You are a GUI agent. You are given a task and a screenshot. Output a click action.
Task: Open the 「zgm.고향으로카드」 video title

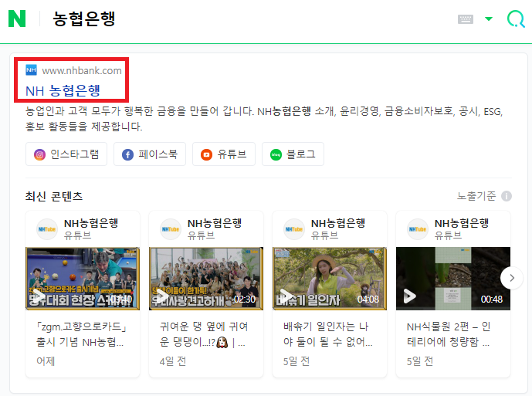[x=81, y=334]
